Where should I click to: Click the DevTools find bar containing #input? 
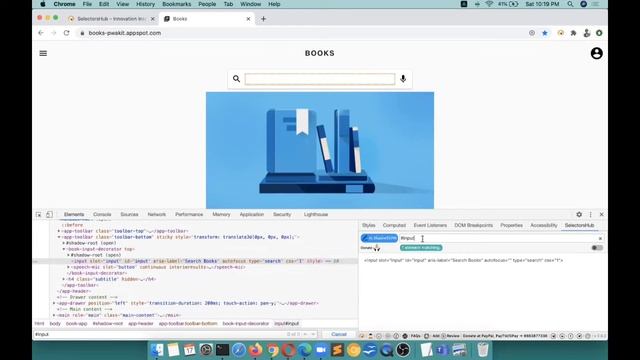pyautogui.click(x=159, y=334)
